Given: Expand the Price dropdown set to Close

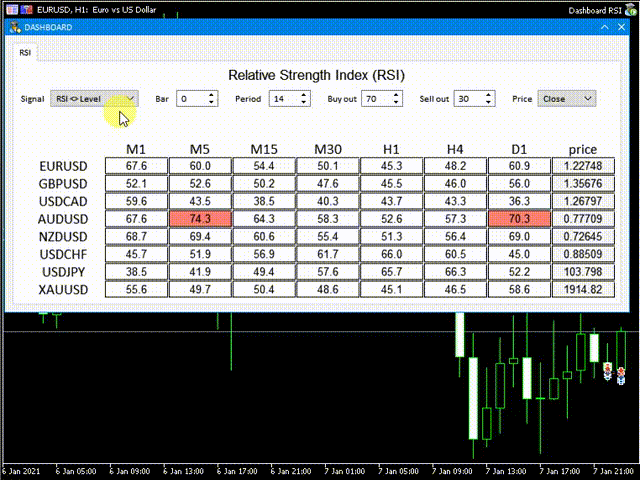Looking at the screenshot, I should (567, 98).
